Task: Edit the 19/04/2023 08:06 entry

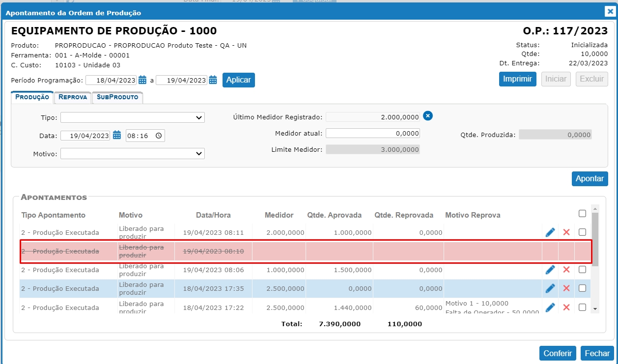Action: [550, 270]
